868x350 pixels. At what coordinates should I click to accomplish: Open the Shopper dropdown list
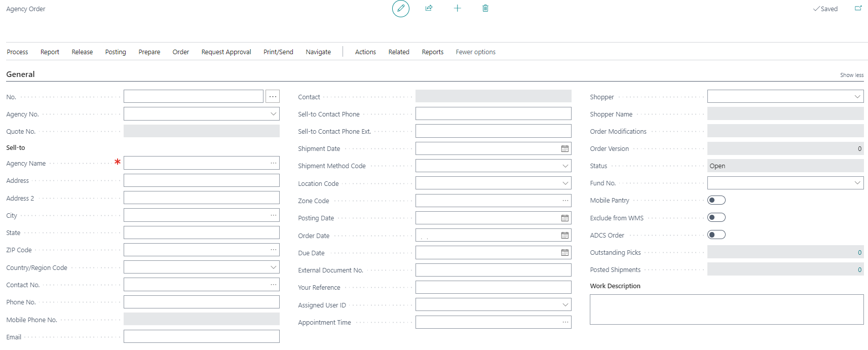[857, 97]
